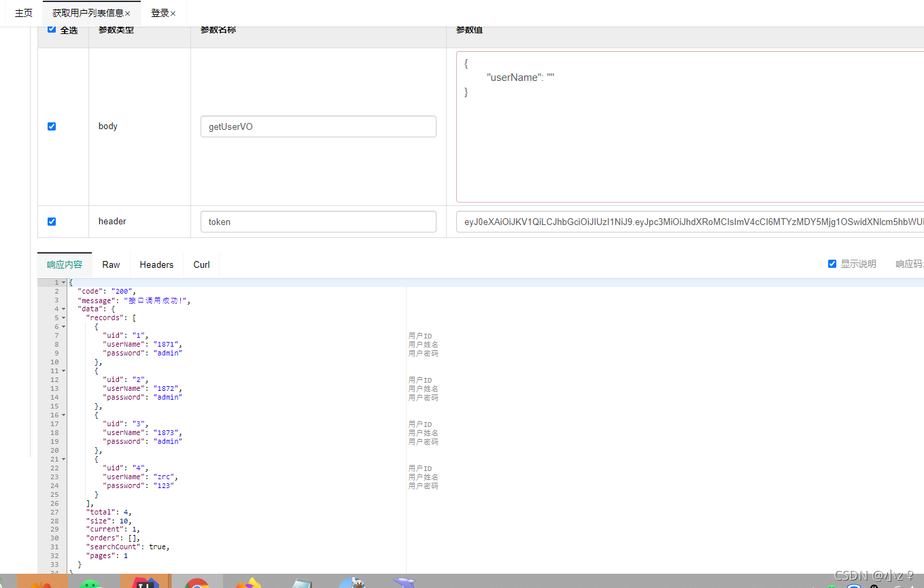Viewport: 924px width, 588px height.
Task: Switch to the 主页 tab
Action: pyautogui.click(x=24, y=13)
